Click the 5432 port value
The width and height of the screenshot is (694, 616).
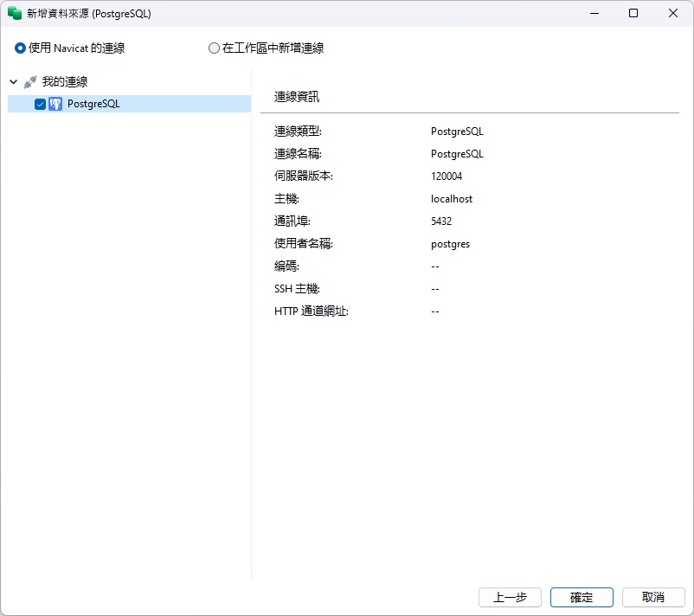tap(440, 221)
